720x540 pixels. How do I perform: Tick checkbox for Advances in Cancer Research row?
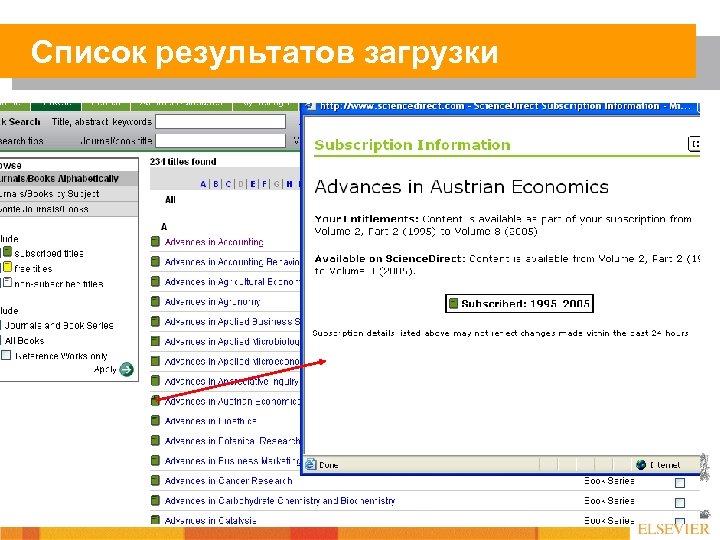[x=680, y=483]
